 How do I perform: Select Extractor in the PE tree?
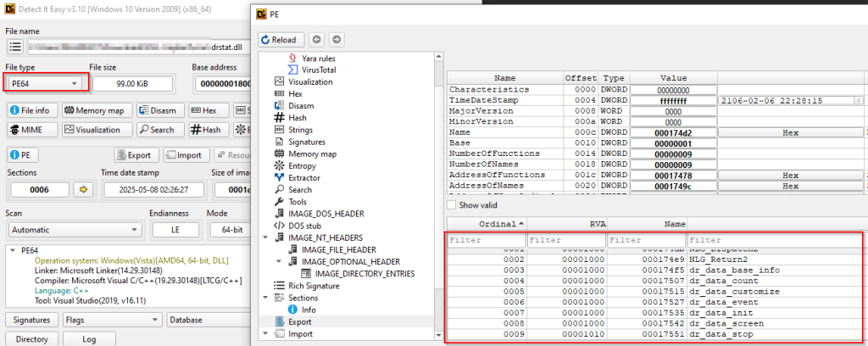pyautogui.click(x=304, y=178)
